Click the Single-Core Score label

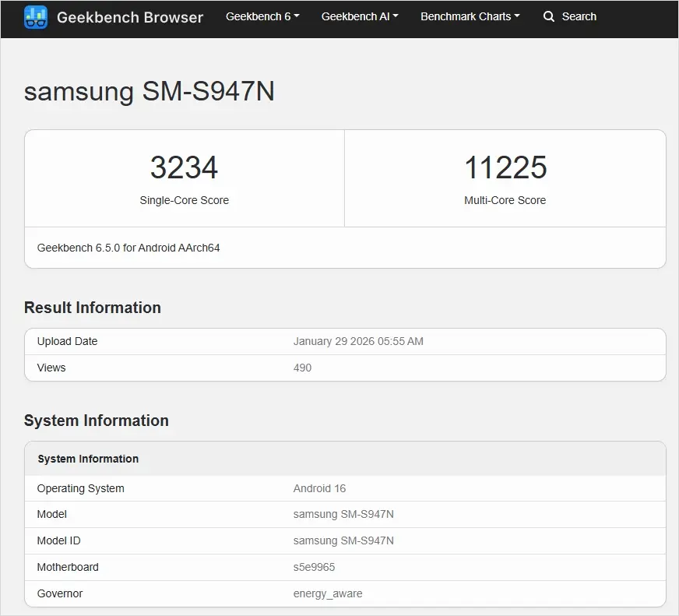click(x=184, y=200)
